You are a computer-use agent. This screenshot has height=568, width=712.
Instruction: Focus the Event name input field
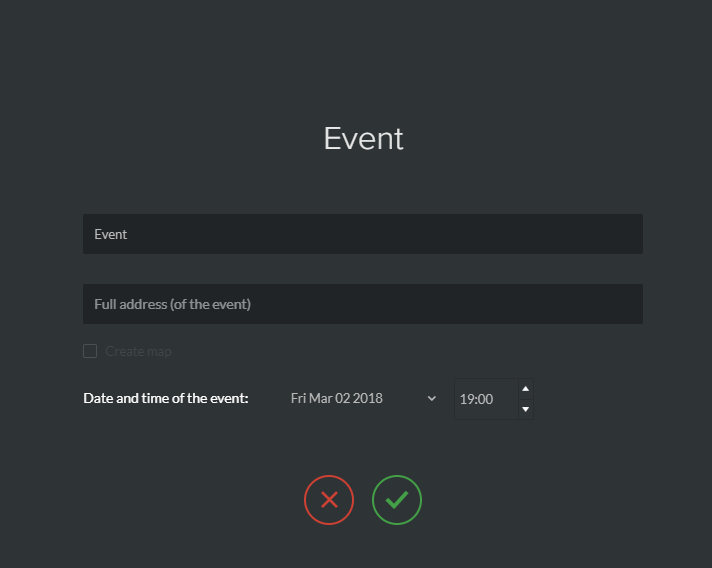[x=363, y=234]
